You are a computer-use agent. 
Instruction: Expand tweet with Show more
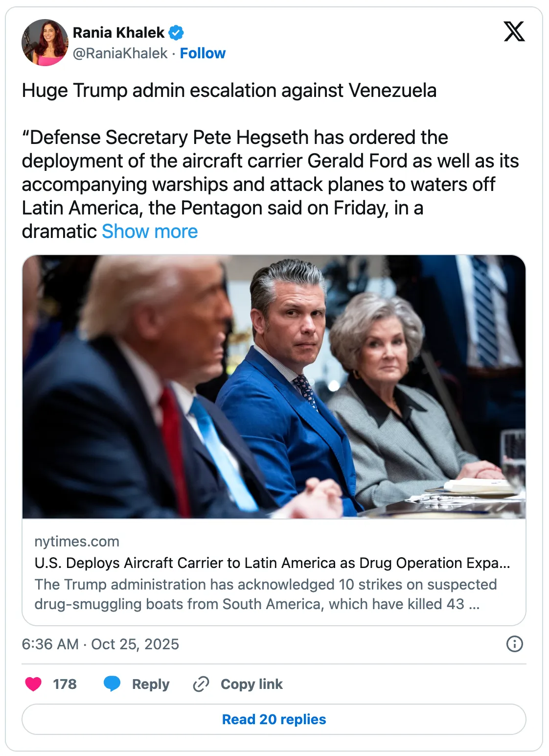coord(150,232)
